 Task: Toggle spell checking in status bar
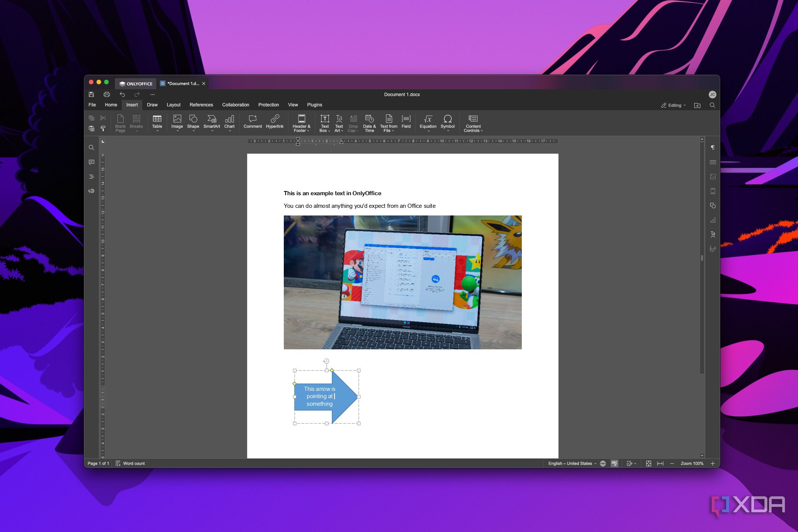614,463
